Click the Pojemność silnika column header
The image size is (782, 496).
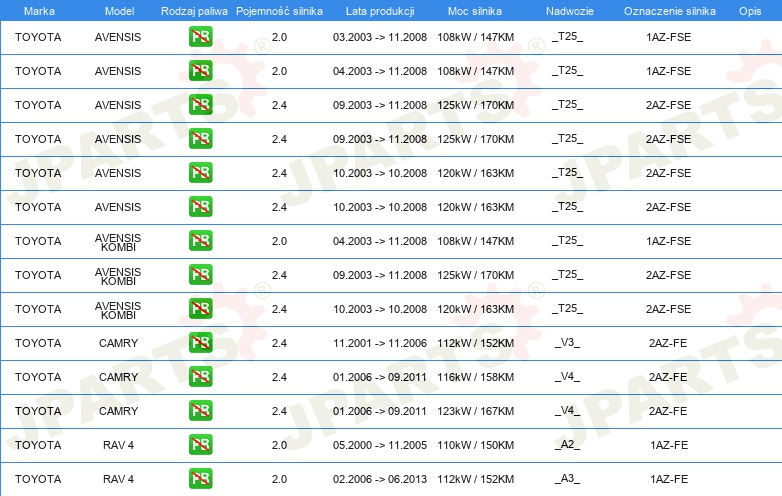click(x=279, y=11)
